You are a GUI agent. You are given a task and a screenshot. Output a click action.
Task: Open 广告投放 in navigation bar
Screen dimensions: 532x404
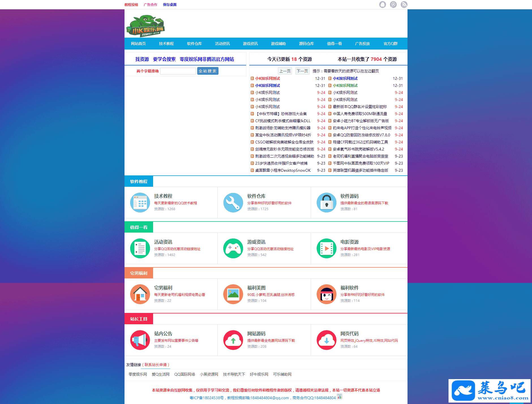[362, 44]
